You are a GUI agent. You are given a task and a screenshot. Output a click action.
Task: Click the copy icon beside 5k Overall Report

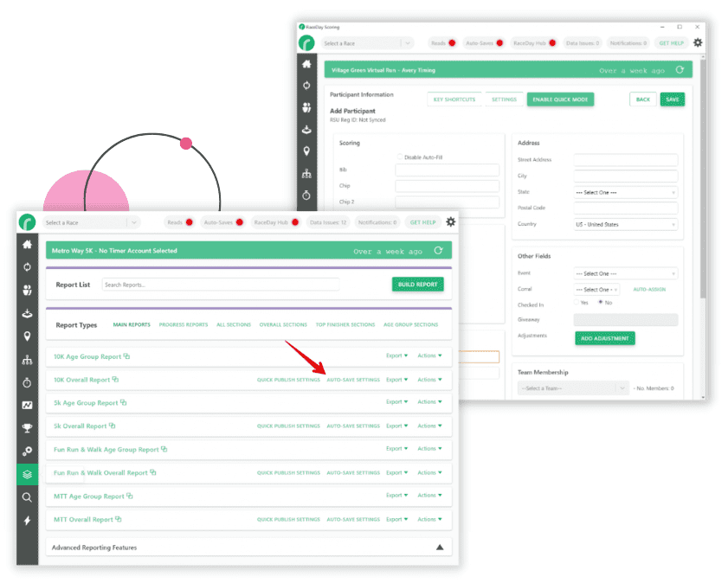113,426
